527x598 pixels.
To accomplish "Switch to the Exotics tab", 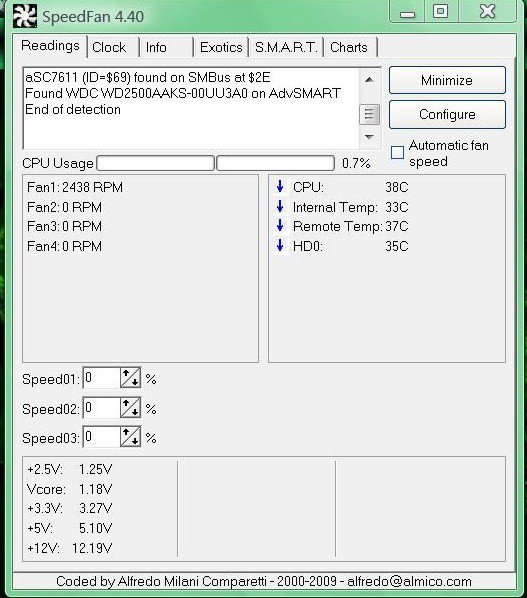I will (221, 47).
